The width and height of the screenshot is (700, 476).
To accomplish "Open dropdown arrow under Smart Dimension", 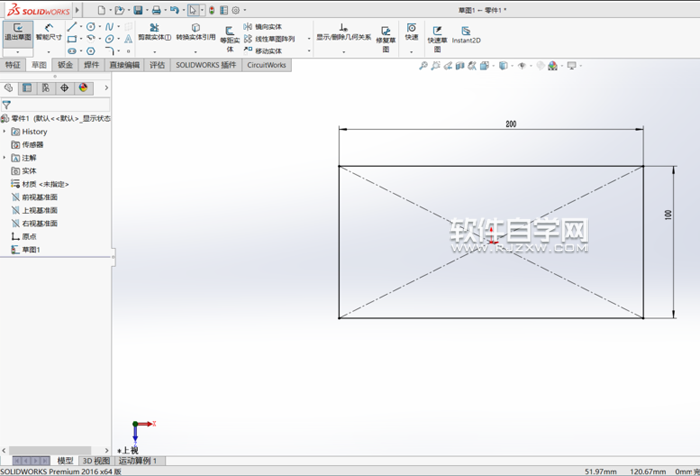I will click(x=49, y=52).
